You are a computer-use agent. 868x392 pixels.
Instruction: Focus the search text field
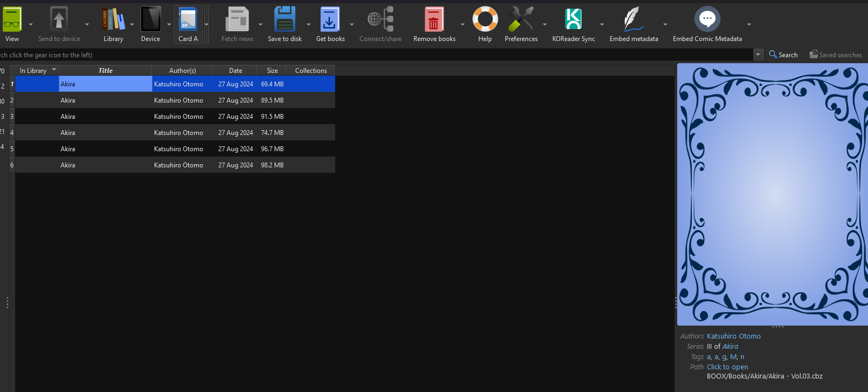pos(376,55)
